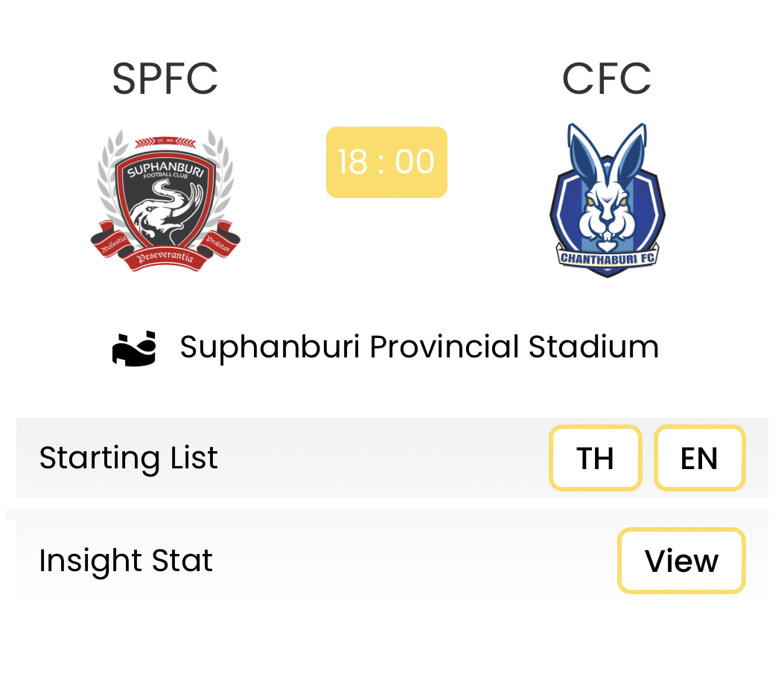The image size is (784, 694).
Task: Click the SPFC team abbreviation
Action: [165, 78]
